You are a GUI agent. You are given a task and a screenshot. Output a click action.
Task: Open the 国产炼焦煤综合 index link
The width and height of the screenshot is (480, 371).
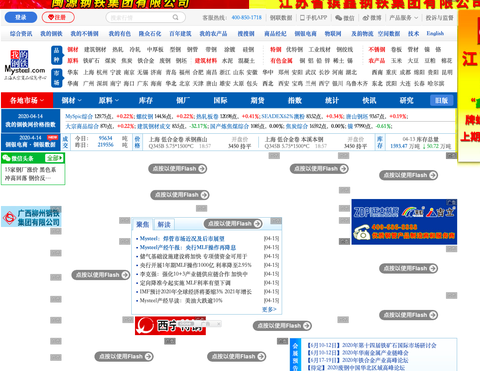tap(229, 126)
